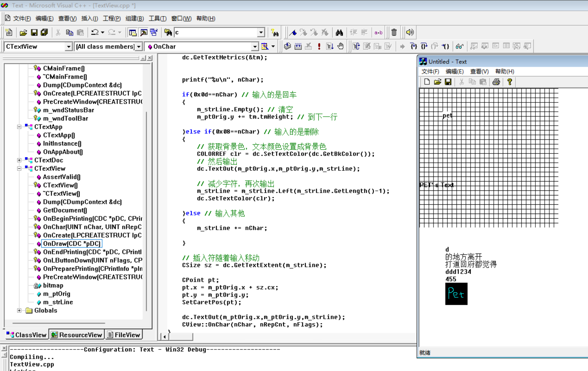Close the output pane with X button
This screenshot has height=371, width=588.
tap(4, 348)
